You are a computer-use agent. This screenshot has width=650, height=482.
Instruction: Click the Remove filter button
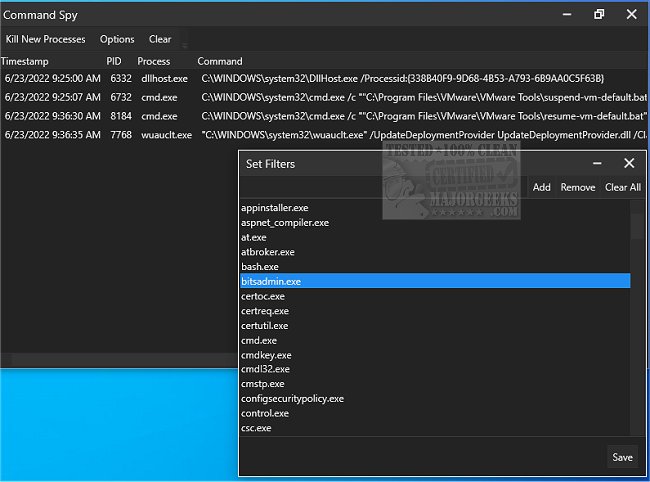pyautogui.click(x=577, y=187)
